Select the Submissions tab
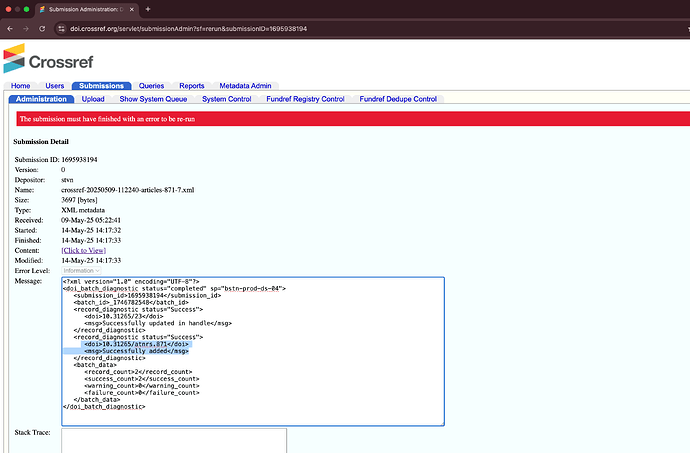This screenshot has width=690, height=453. 101,86
